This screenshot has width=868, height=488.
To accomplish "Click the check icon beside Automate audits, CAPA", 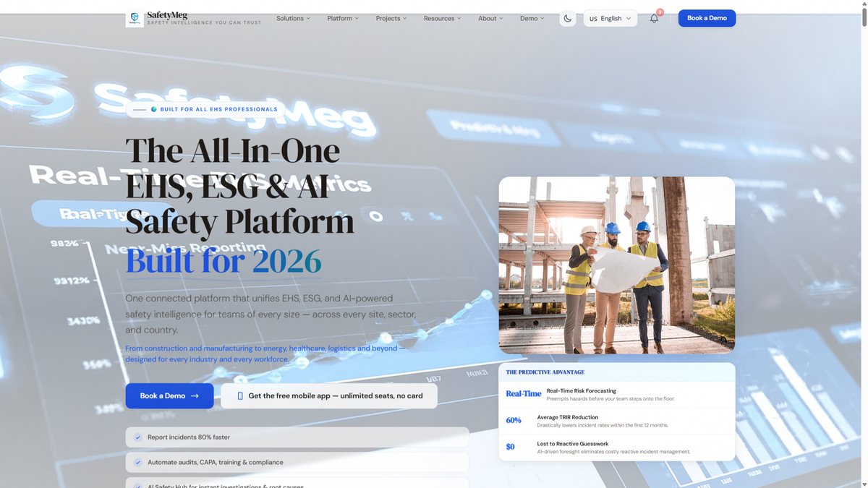I will (x=138, y=462).
